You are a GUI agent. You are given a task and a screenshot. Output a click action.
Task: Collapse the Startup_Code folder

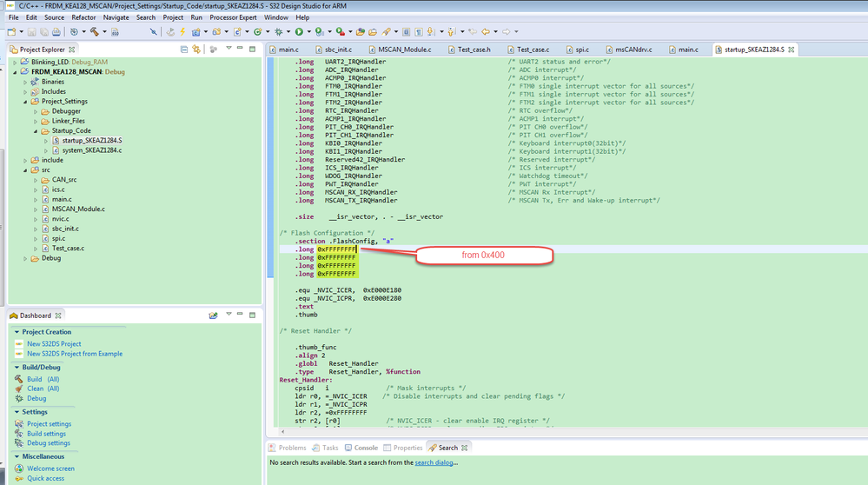36,131
